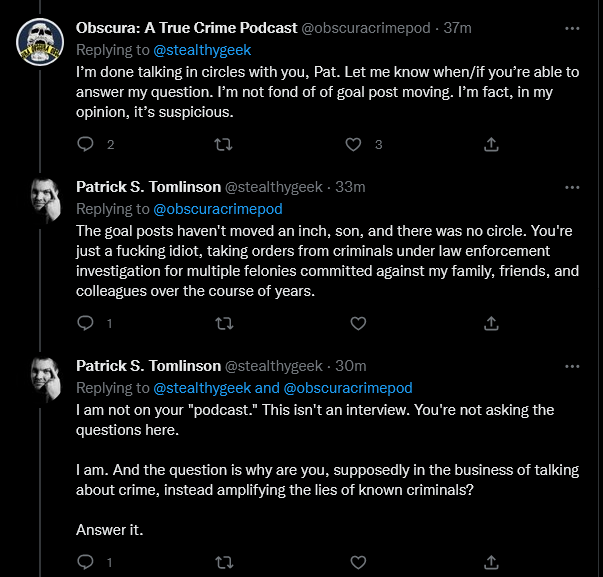Open Patrick S. Tomlinson avatar on 33m tweet
The height and width of the screenshot is (577, 603).
click(x=45, y=200)
